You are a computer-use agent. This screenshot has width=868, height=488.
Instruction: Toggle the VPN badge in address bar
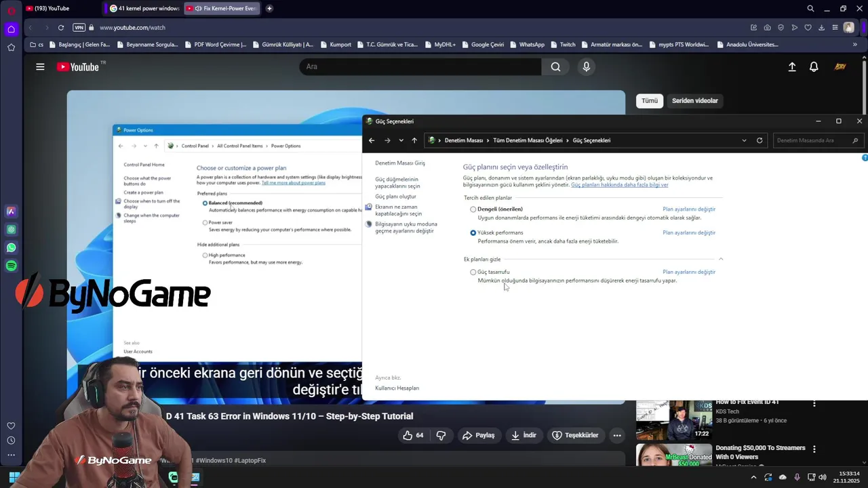(79, 28)
